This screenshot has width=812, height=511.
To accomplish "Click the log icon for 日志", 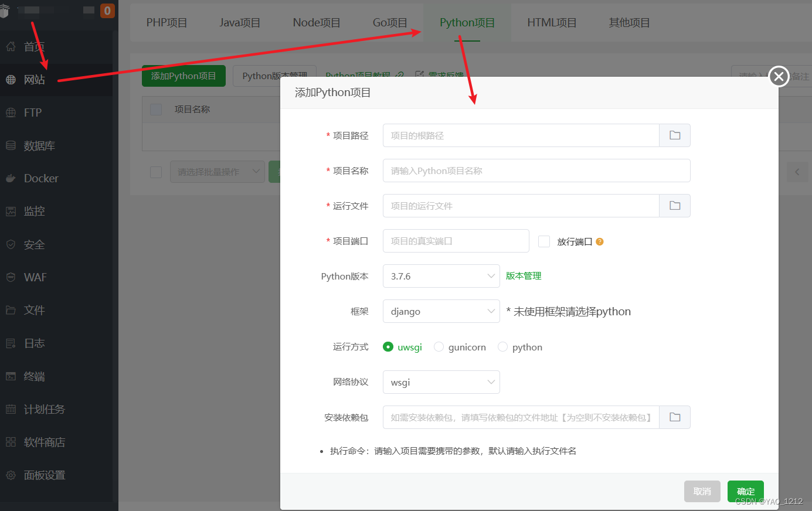I will [11, 343].
